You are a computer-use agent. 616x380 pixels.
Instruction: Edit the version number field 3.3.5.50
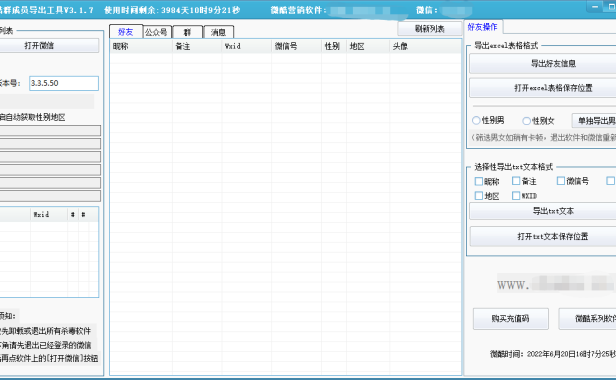[x=64, y=83]
